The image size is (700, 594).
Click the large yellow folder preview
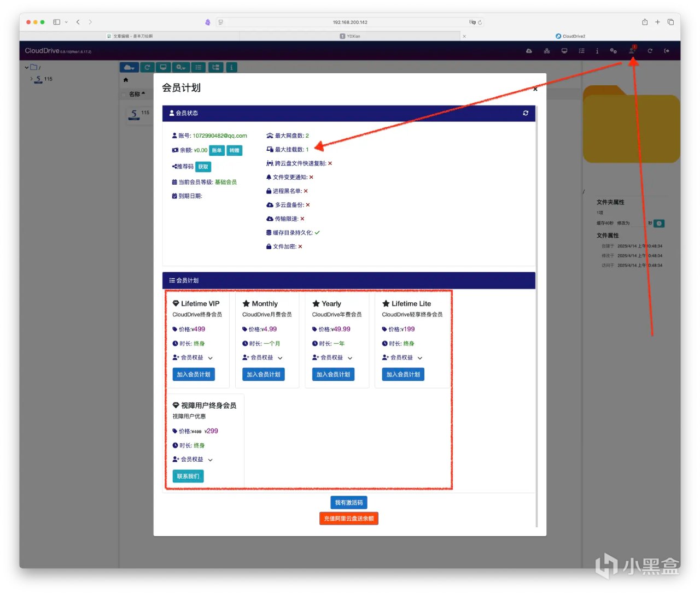631,124
